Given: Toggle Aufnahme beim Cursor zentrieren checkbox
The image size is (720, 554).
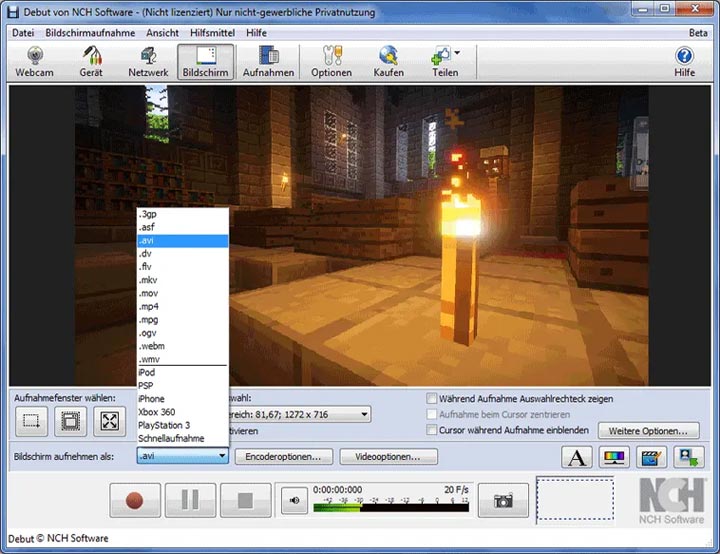Looking at the screenshot, I should coord(432,414).
